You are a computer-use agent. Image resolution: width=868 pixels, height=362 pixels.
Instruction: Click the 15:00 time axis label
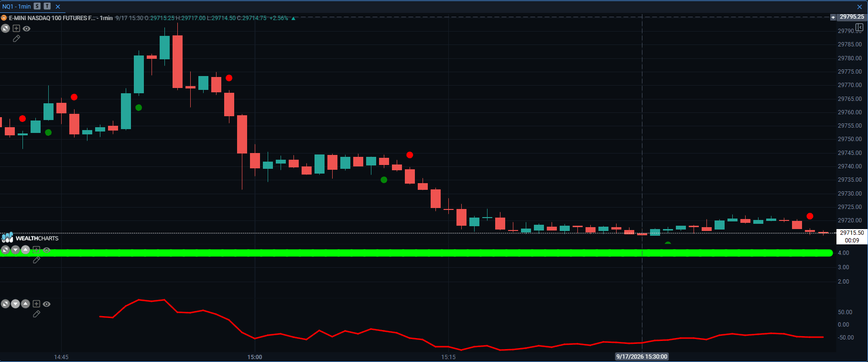click(255, 357)
